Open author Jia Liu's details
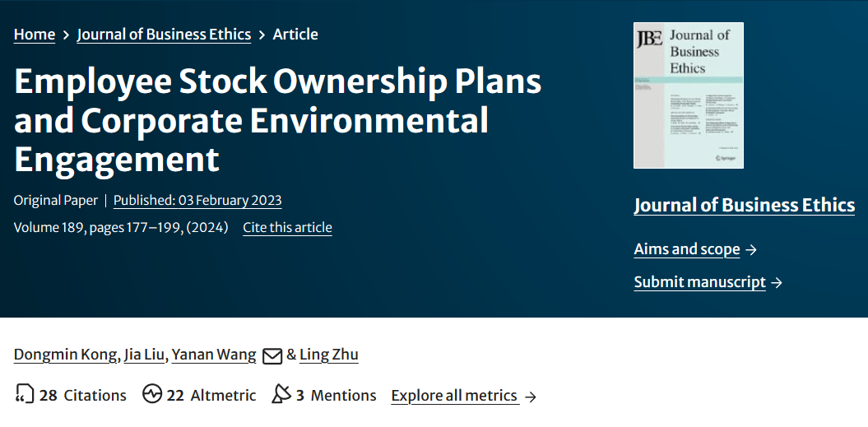The image size is (868, 427). 144,355
